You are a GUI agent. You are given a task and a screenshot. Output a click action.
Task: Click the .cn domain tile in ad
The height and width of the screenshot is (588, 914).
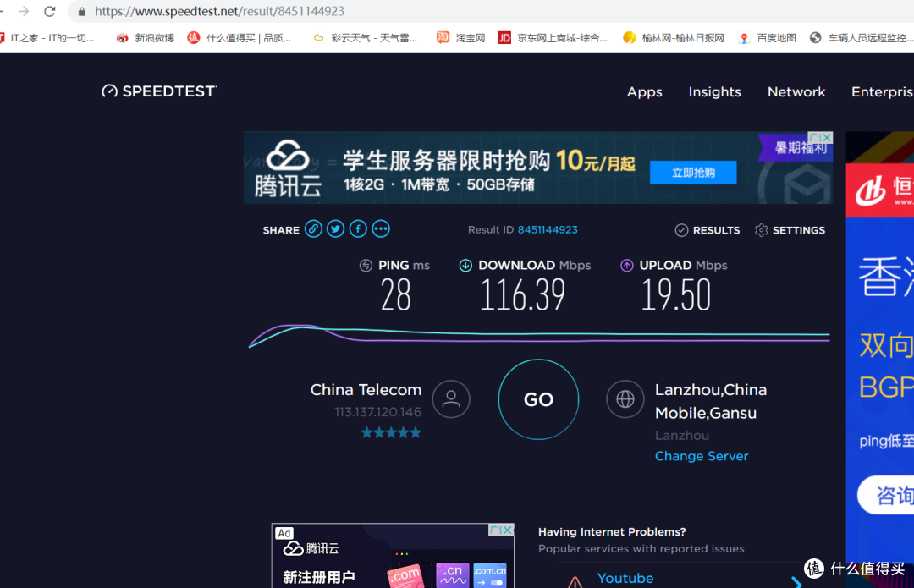[x=452, y=574]
